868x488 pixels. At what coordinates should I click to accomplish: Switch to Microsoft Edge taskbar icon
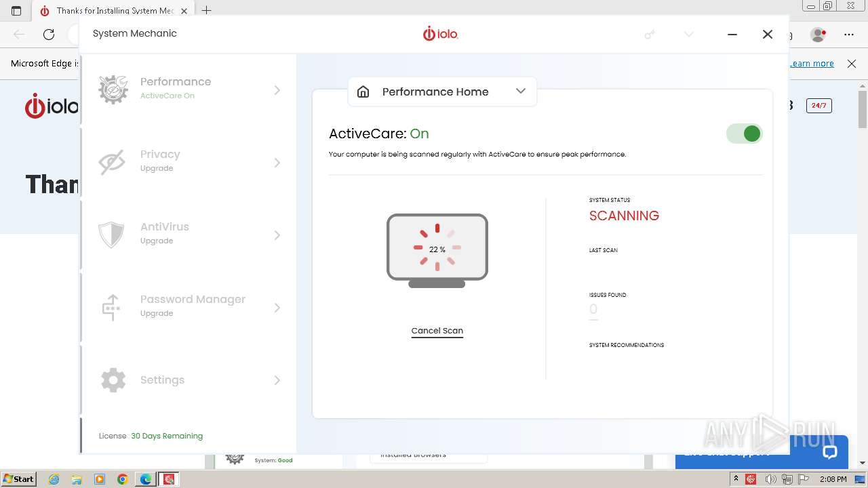146,479
